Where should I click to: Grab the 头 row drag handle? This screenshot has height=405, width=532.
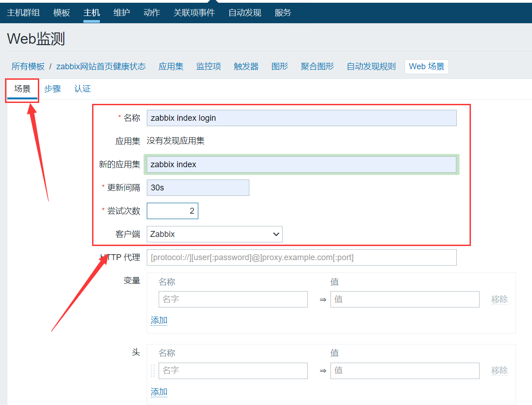153,371
